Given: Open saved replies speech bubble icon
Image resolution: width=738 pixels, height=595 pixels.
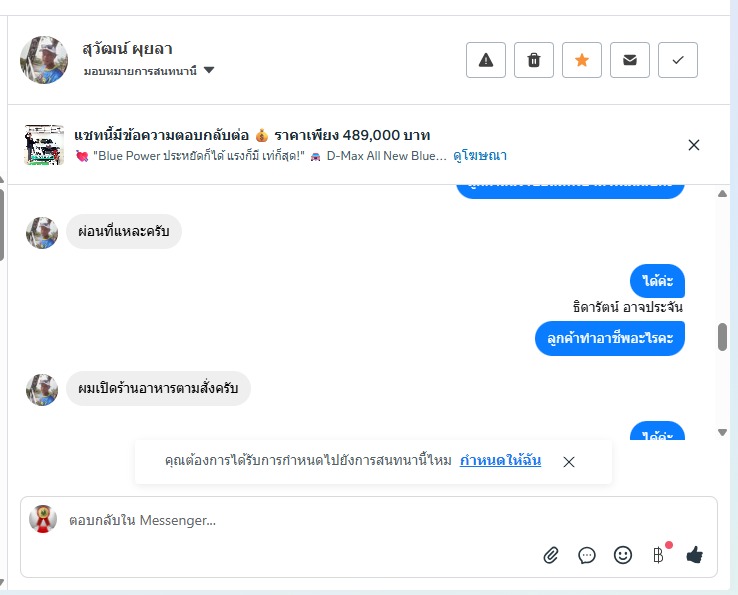Looking at the screenshot, I should click(587, 555).
